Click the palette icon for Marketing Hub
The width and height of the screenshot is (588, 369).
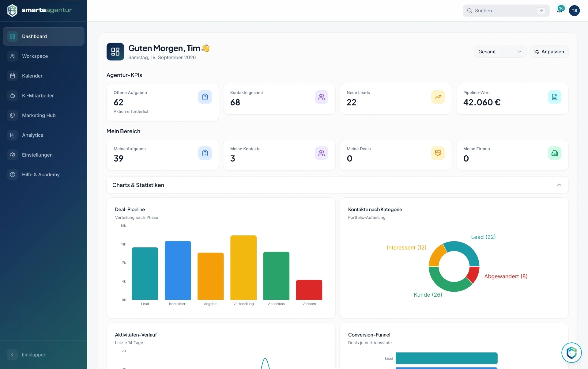coord(13,115)
